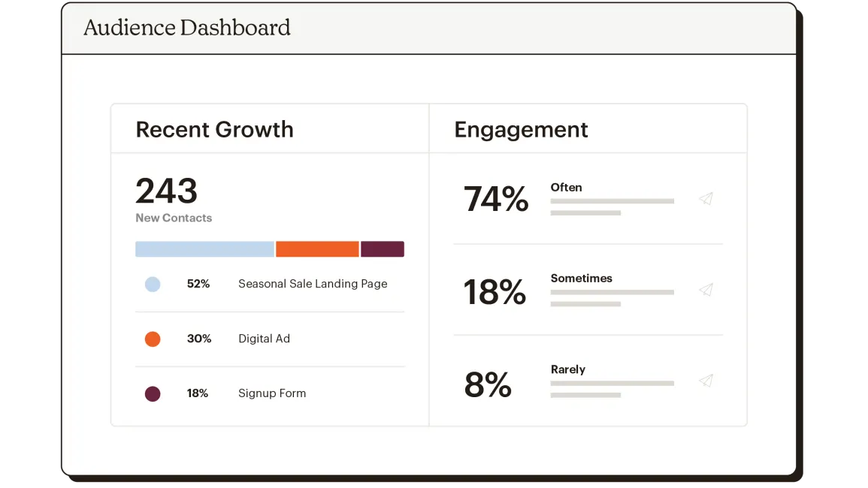Click the send icon beside Often
868x488 pixels.
[x=706, y=199]
